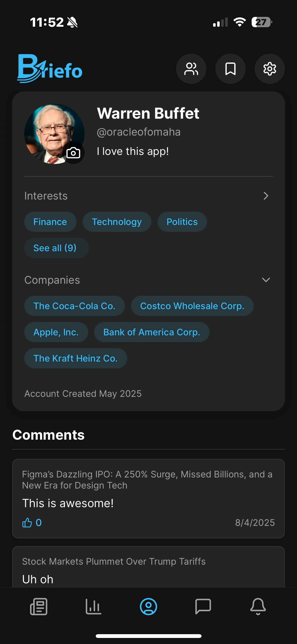Image resolution: width=297 pixels, height=644 pixels.
Task: Open the markets chart tab
Action: (93, 606)
